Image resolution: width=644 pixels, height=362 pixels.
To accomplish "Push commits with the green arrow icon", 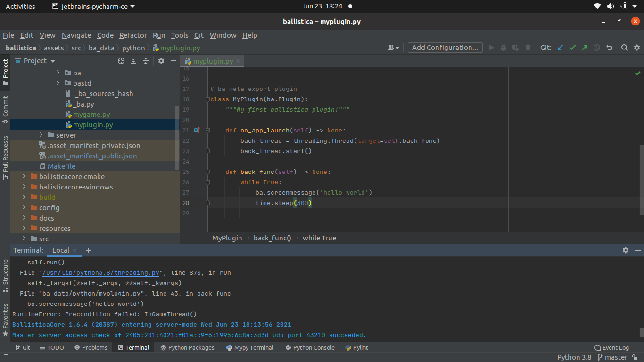I will point(584,47).
